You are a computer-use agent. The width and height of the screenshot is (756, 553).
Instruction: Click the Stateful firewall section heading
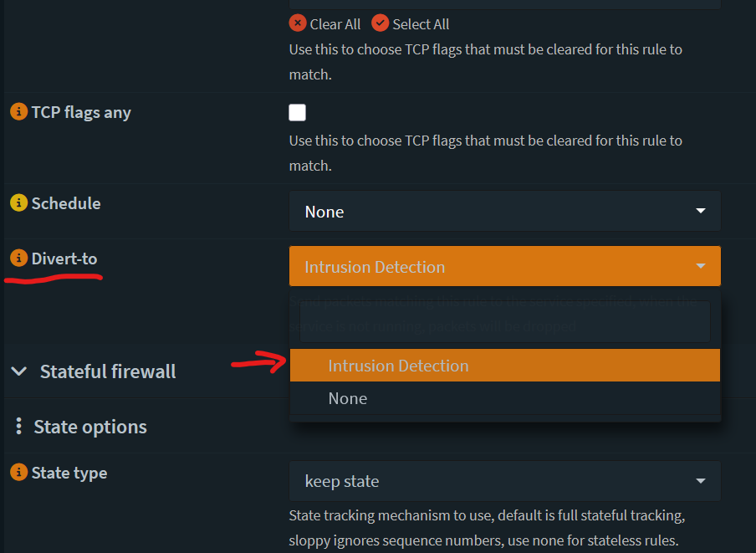click(x=108, y=371)
